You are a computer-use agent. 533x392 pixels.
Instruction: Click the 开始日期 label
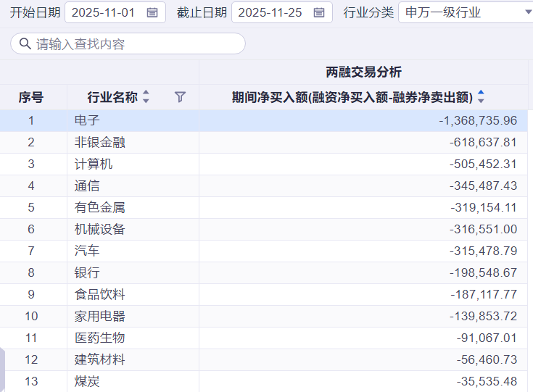(x=35, y=12)
